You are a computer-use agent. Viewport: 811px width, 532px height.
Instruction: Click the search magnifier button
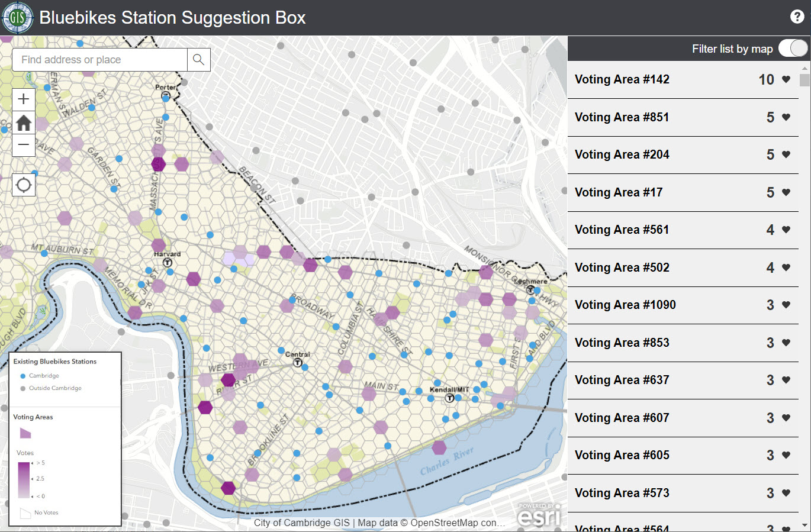pyautogui.click(x=199, y=60)
